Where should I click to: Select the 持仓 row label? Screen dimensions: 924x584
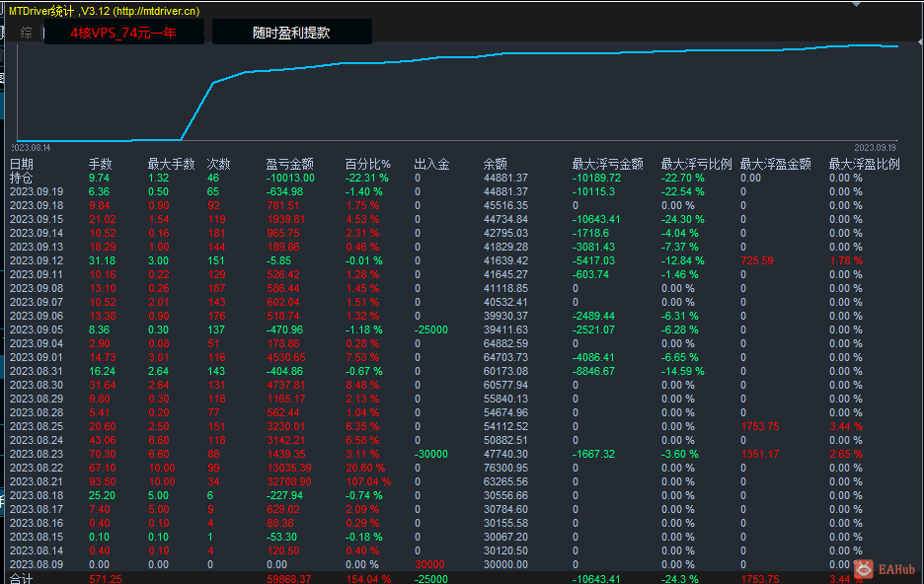[21, 178]
